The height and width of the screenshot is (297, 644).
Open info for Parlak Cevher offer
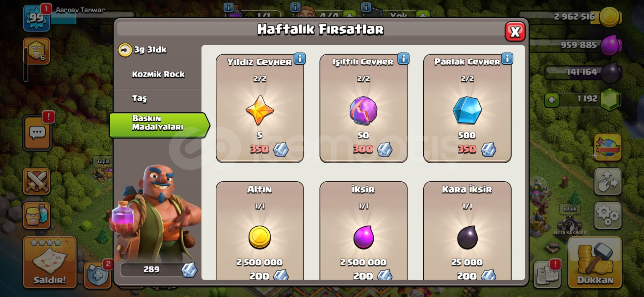pyautogui.click(x=507, y=59)
